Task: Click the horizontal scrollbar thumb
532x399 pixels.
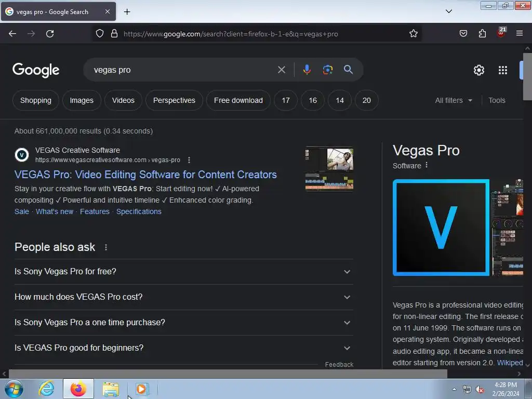Action: [x=228, y=374]
